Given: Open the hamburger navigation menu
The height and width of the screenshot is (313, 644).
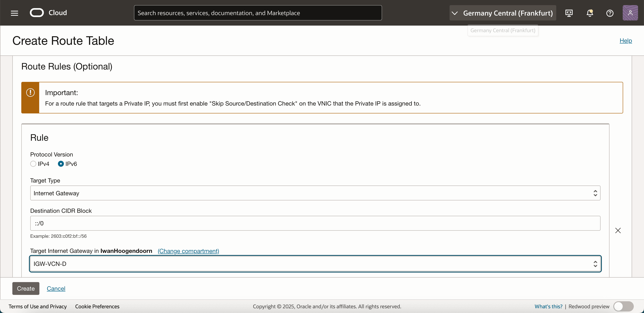Looking at the screenshot, I should click(14, 13).
